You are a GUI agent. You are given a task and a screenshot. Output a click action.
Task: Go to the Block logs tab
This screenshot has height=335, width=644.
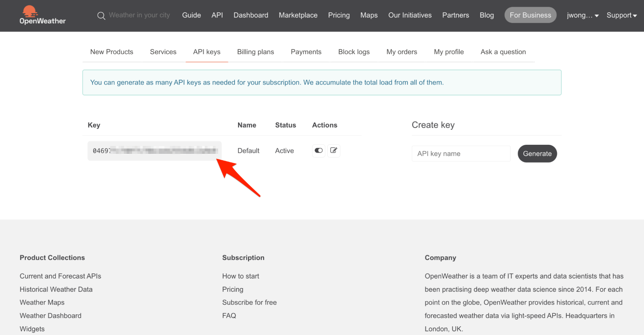pos(354,52)
